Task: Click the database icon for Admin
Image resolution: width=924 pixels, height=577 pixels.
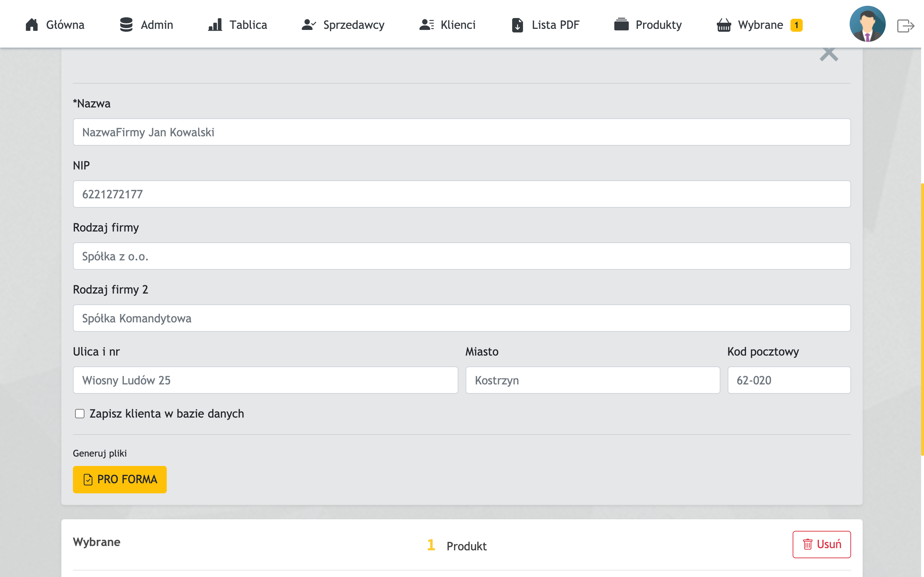Action: click(126, 25)
